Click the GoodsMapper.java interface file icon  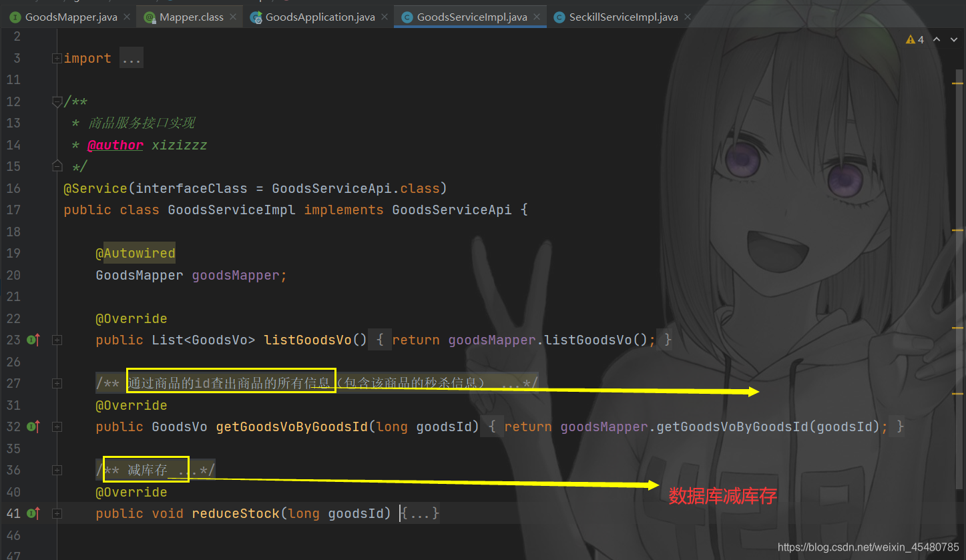[x=15, y=17]
